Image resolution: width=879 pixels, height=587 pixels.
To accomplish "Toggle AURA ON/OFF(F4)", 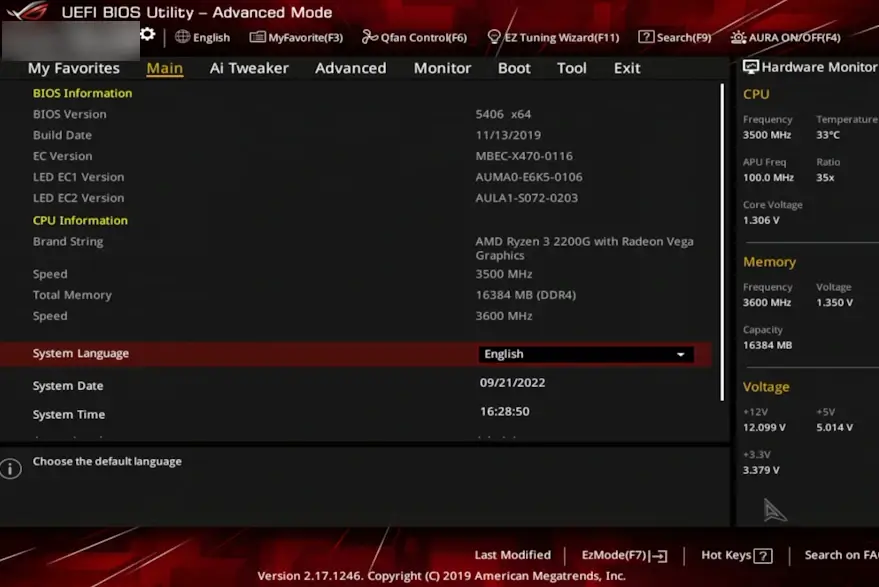I will click(785, 38).
